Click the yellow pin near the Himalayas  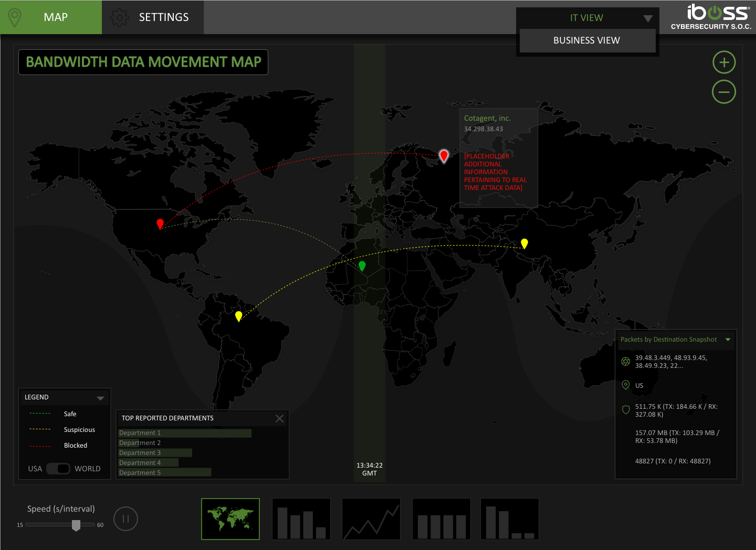pyautogui.click(x=524, y=243)
